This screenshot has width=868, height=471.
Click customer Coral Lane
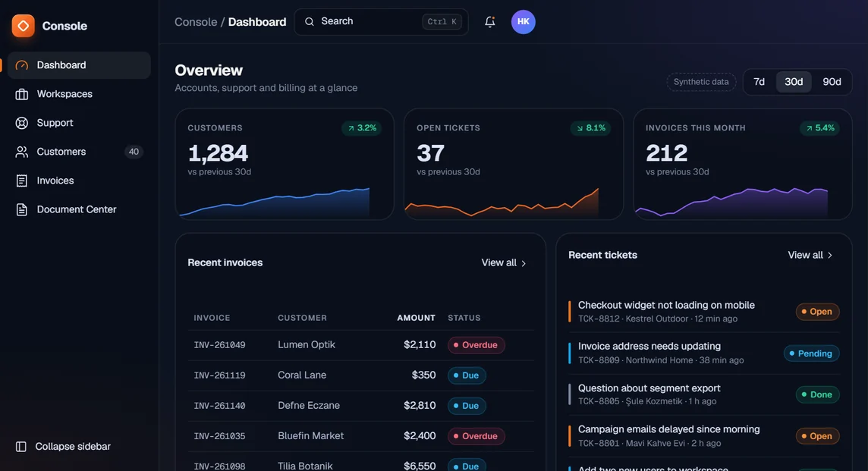pyautogui.click(x=302, y=375)
